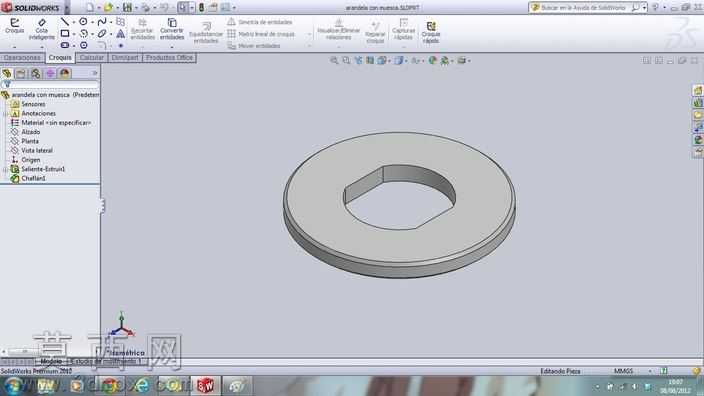Select the Corner Rectangle sketch tool

(65, 33)
